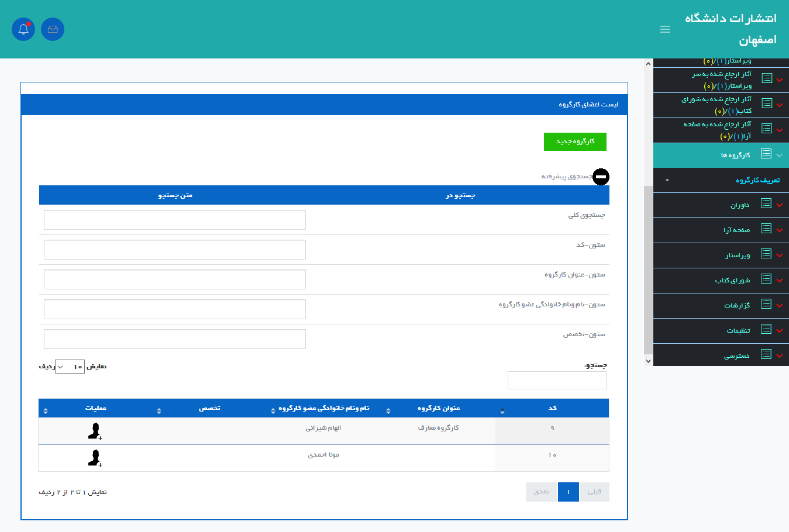Open the rows-per-page dropdown showing 10
The height and width of the screenshot is (532, 789).
coord(70,367)
